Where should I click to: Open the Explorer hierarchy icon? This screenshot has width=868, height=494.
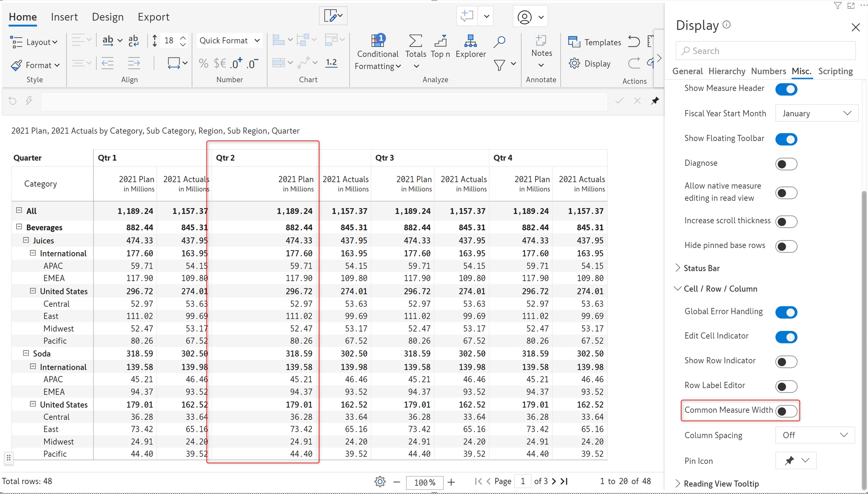pos(471,41)
